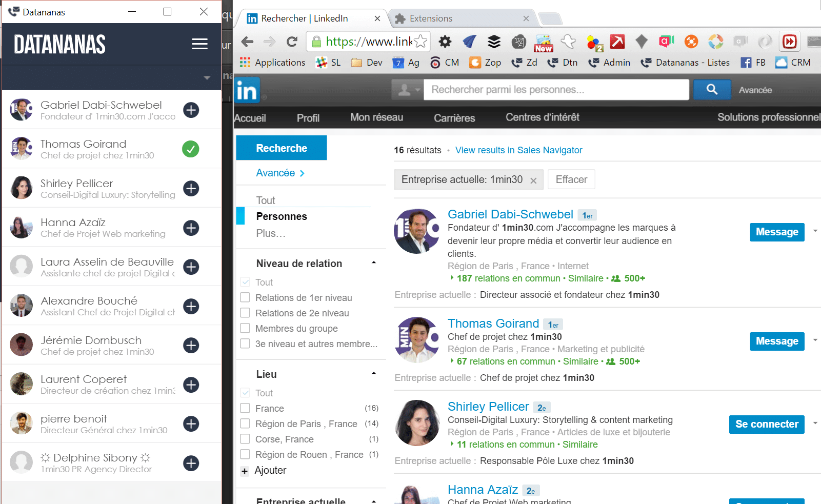Open search type dropdown beside person icon
The width and height of the screenshot is (821, 504).
407,90
